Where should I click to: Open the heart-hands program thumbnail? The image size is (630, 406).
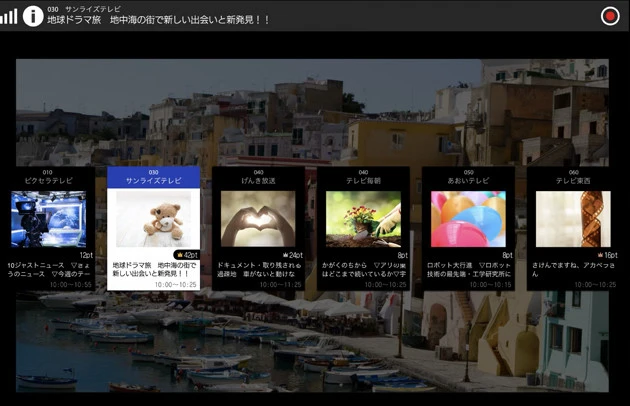258,219
